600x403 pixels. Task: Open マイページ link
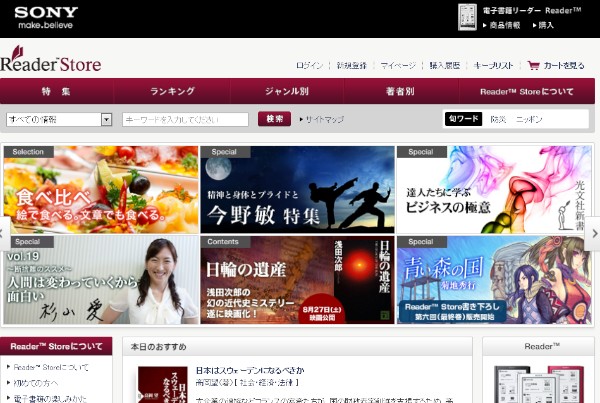(398, 65)
